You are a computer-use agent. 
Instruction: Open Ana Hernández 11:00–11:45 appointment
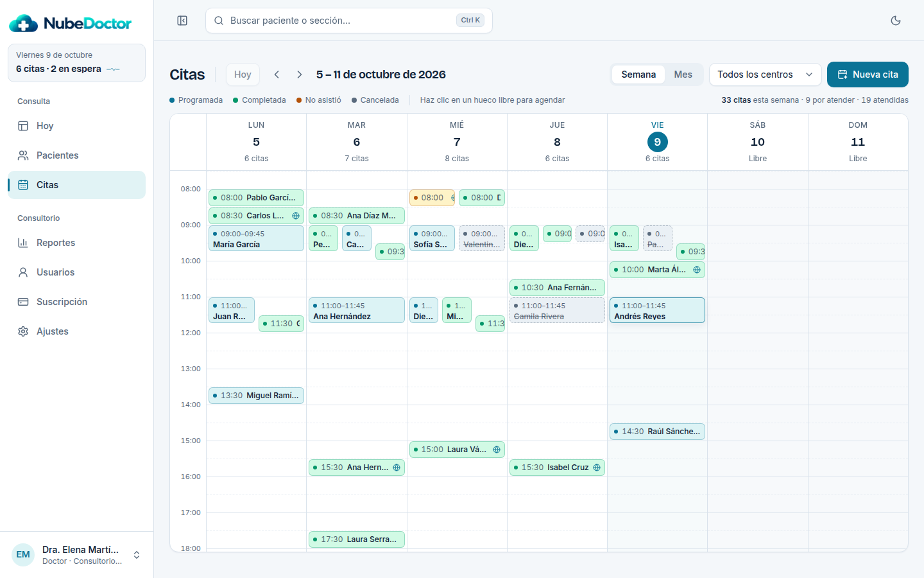click(357, 310)
